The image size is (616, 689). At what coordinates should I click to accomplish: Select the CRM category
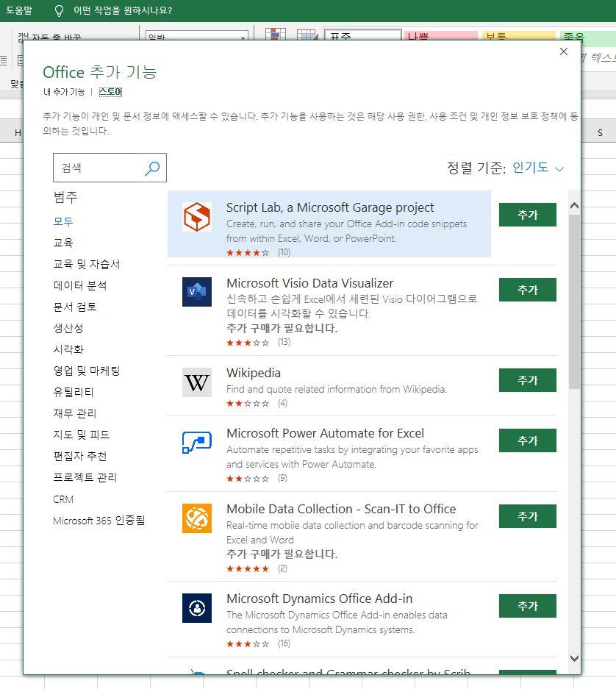point(63,499)
